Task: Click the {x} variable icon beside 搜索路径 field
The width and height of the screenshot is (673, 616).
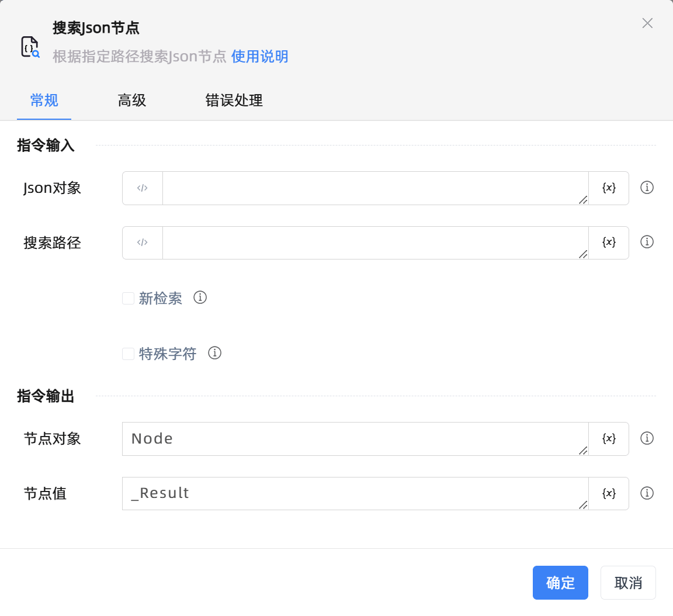Action: pos(608,242)
